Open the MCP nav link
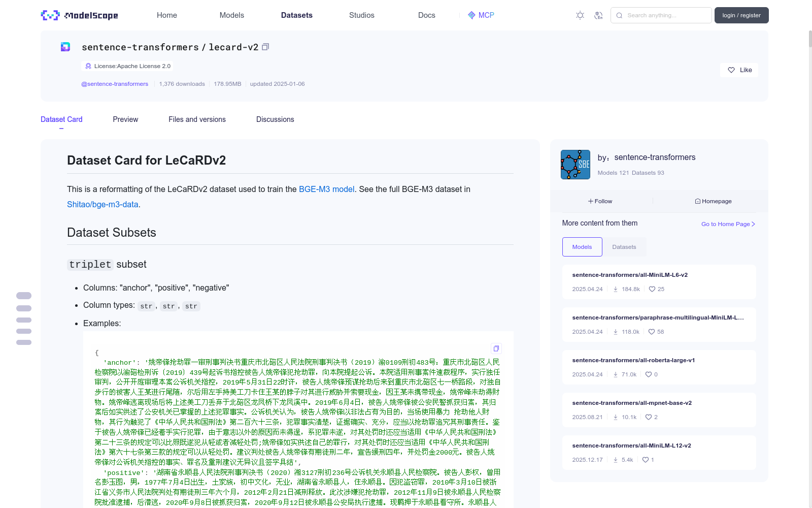812x508 pixels. click(x=481, y=15)
